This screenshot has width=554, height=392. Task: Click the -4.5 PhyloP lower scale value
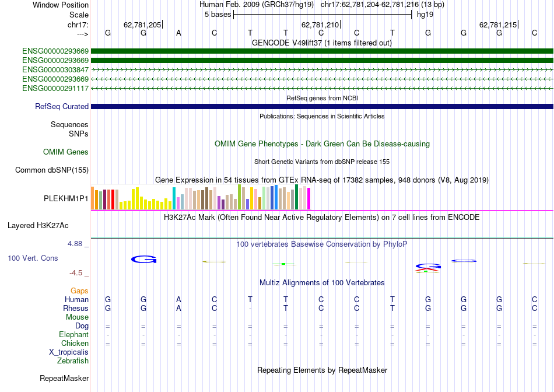[x=76, y=273]
